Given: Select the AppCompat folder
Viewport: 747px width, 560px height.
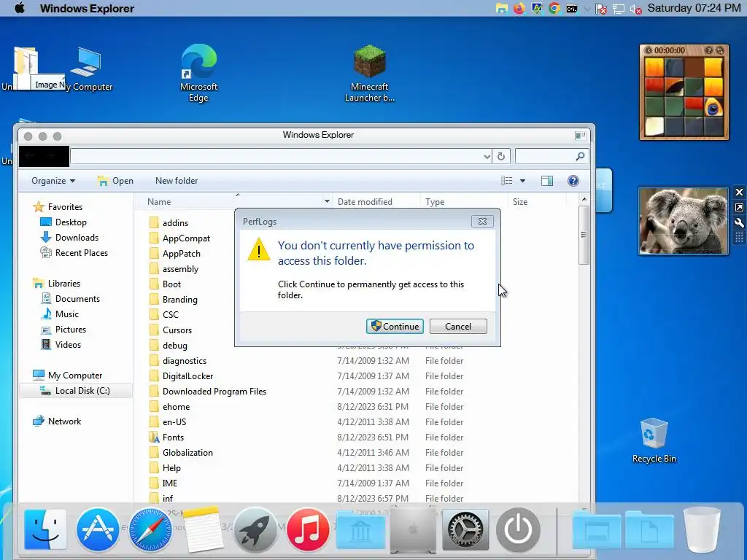Looking at the screenshot, I should click(180, 238).
